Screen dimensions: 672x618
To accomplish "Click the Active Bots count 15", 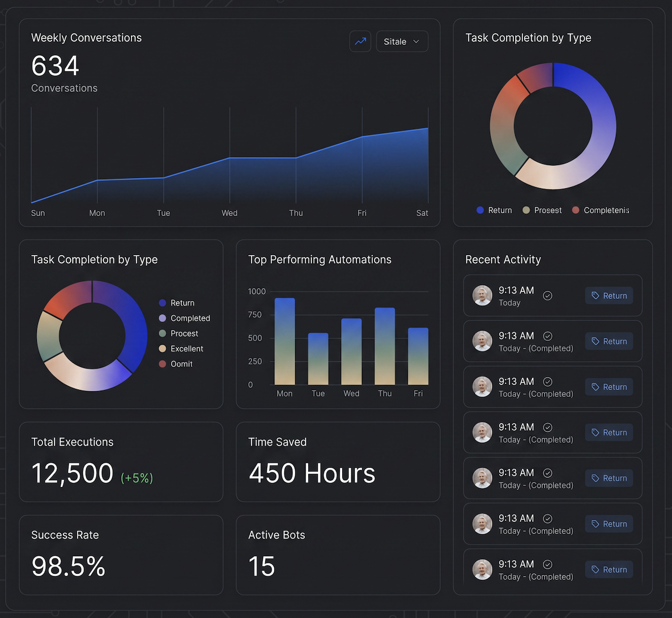I will [x=262, y=566].
